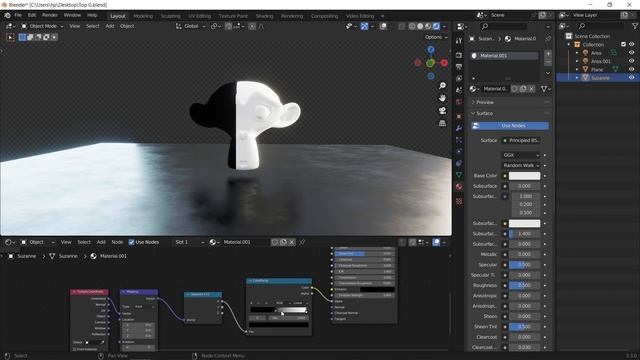Select the Plane row in the outliner
Image resolution: width=640 pixels, height=360 pixels.
[x=597, y=69]
